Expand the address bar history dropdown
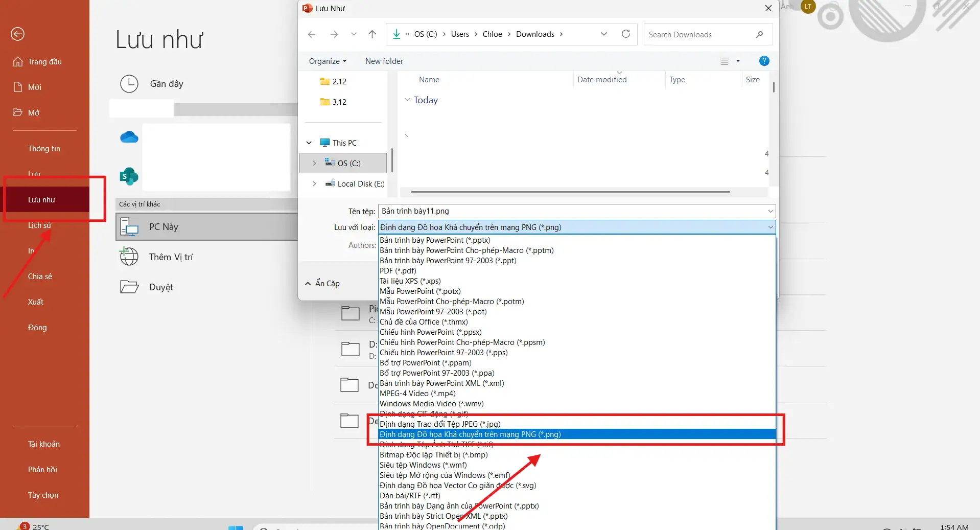 tap(604, 34)
